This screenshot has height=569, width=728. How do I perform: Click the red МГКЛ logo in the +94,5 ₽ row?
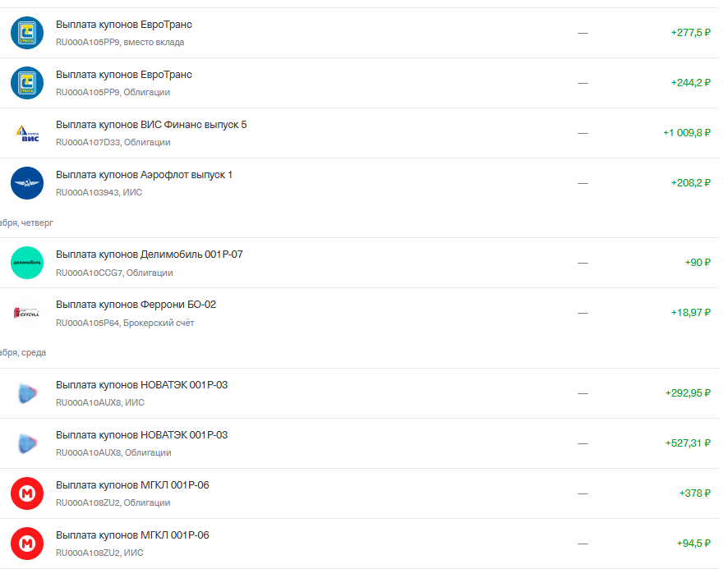[26, 544]
